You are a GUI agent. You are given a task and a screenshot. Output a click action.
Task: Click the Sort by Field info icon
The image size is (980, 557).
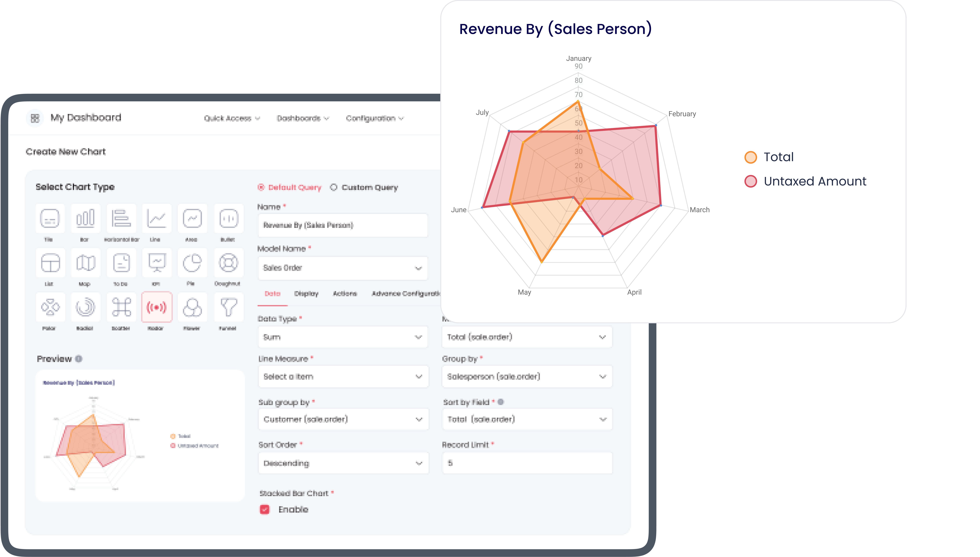(501, 402)
